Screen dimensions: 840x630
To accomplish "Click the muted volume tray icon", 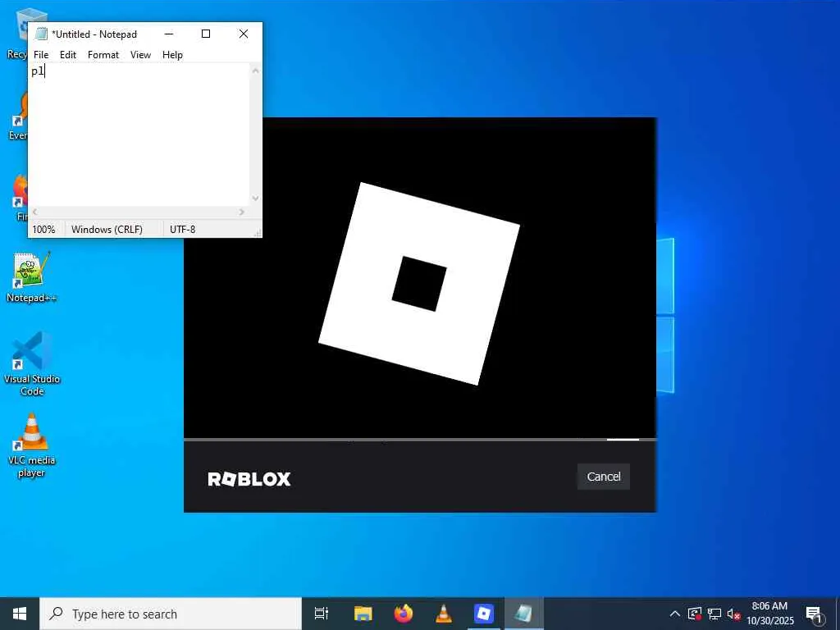I will [733, 614].
